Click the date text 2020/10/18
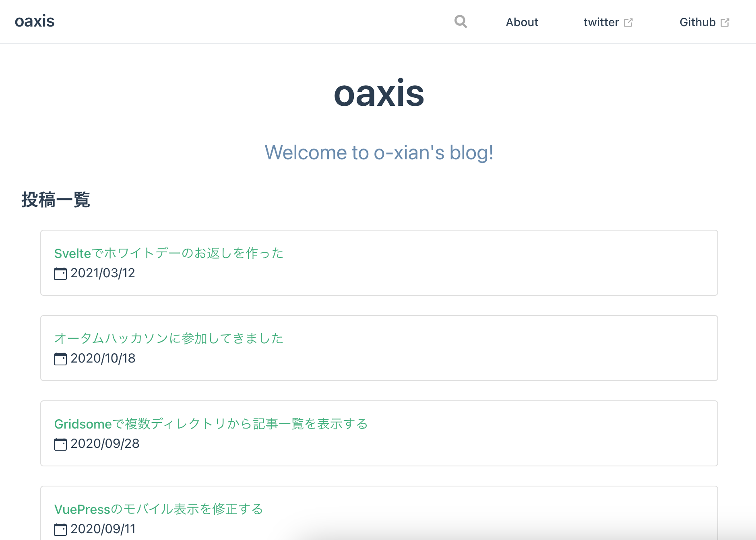 coord(103,359)
